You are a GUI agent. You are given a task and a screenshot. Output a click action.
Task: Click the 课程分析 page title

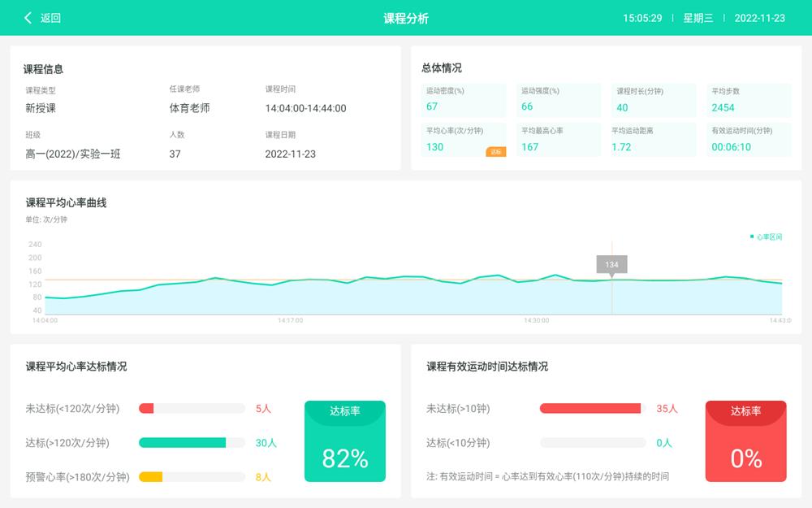point(406,18)
